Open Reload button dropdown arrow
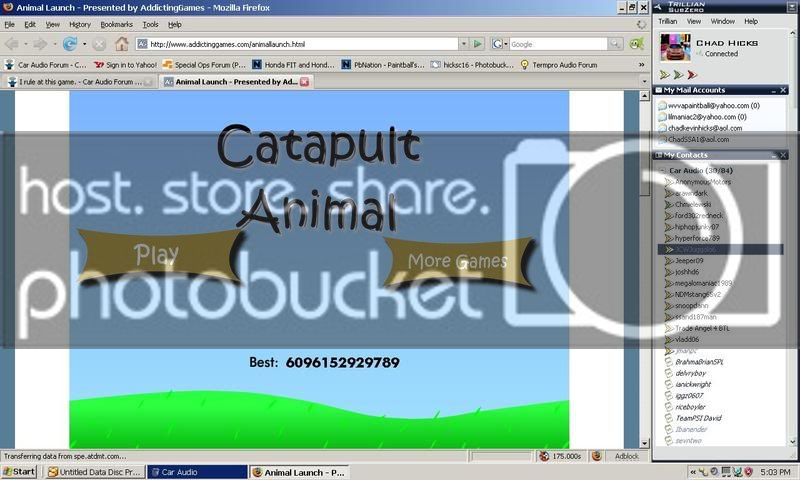This screenshot has width=800, height=480. coord(85,44)
